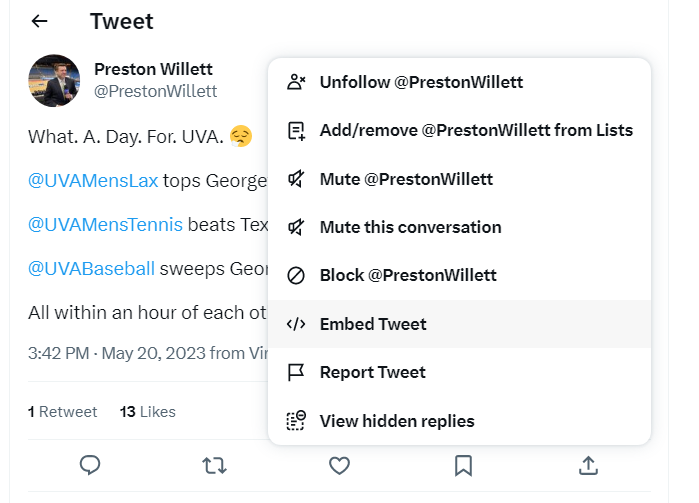Image resolution: width=699 pixels, height=503 pixels.
Task: Click the Report Tweet flag icon
Action: coord(296,372)
